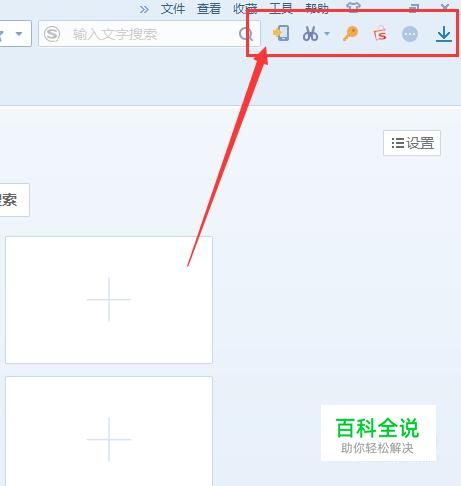Open the 文件 menu
This screenshot has height=486, width=461.
tap(173, 9)
